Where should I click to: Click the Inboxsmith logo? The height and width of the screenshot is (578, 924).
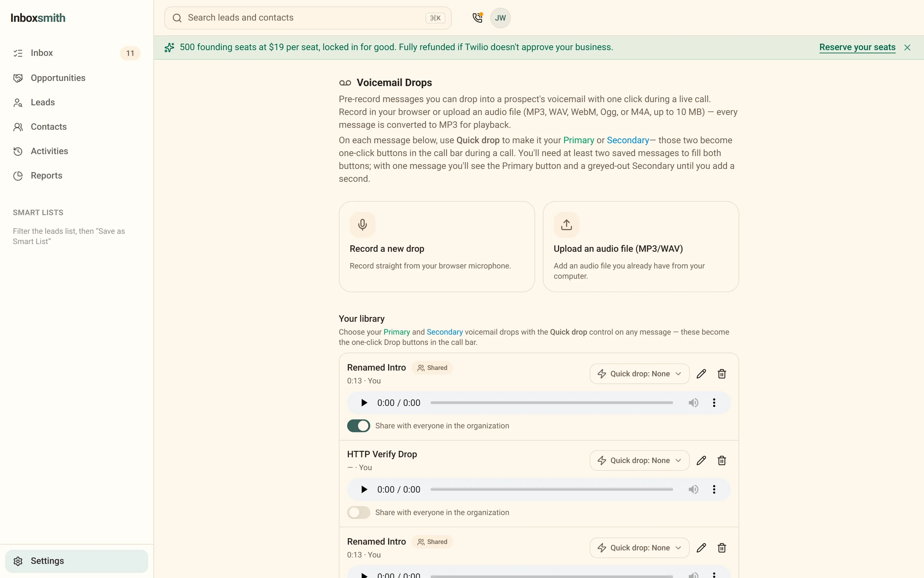pyautogui.click(x=38, y=18)
